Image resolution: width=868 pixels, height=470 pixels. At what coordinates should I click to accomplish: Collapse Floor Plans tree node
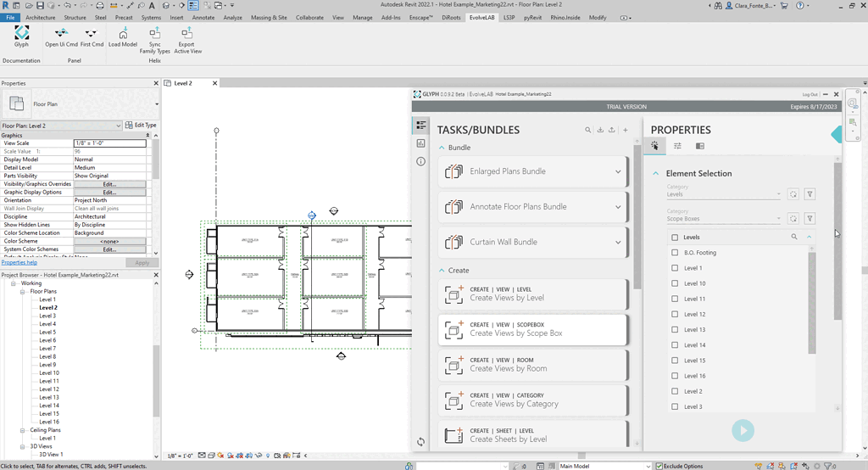coord(23,292)
